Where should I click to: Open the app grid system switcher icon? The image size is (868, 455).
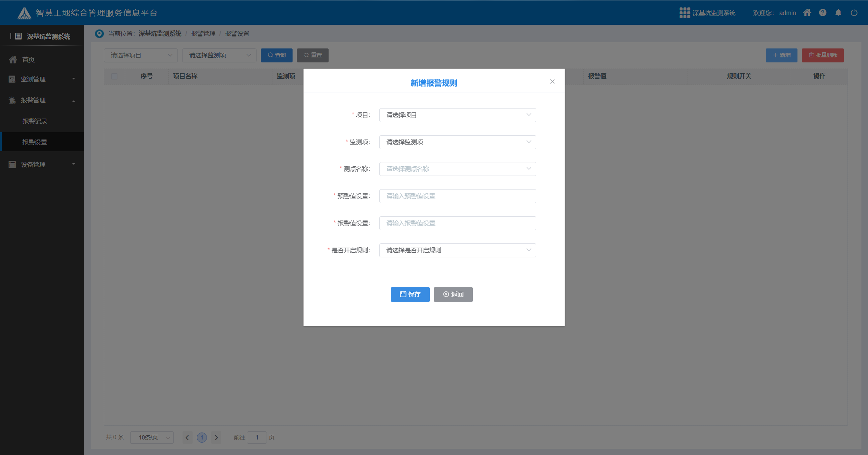[684, 13]
